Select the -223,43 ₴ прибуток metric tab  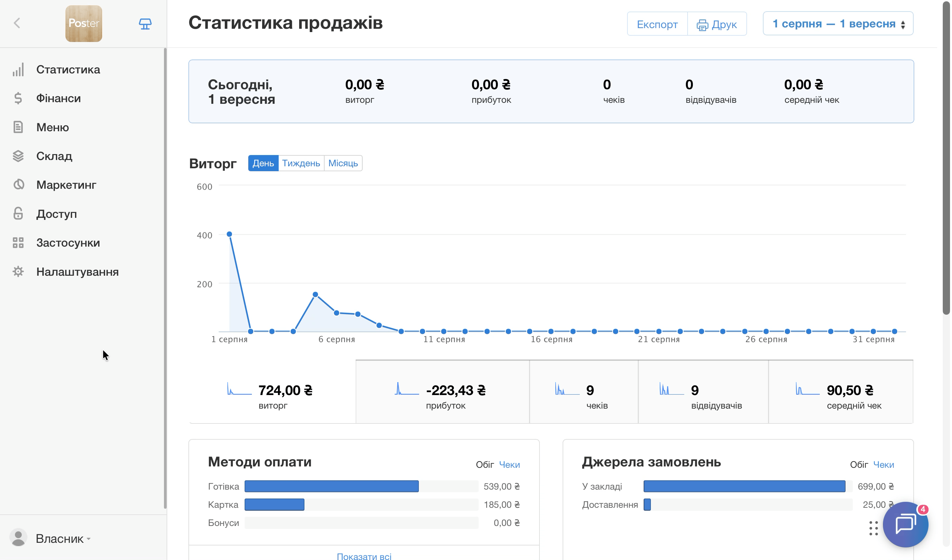(442, 392)
